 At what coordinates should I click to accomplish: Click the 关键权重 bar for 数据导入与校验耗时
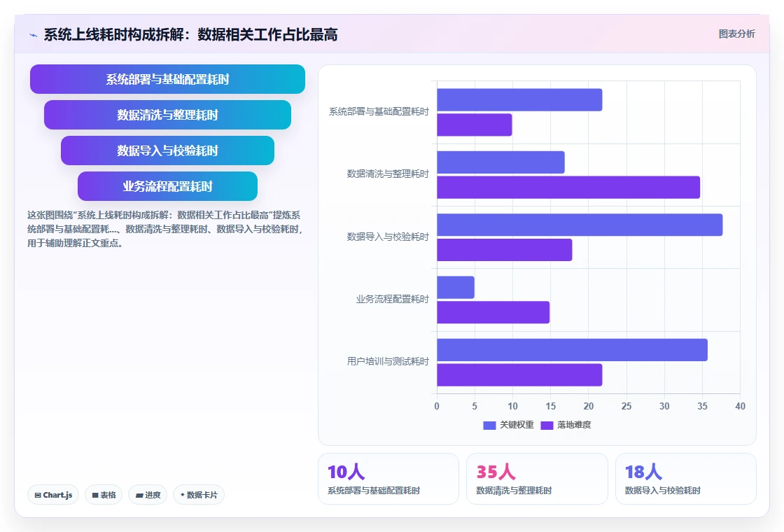tap(580, 225)
